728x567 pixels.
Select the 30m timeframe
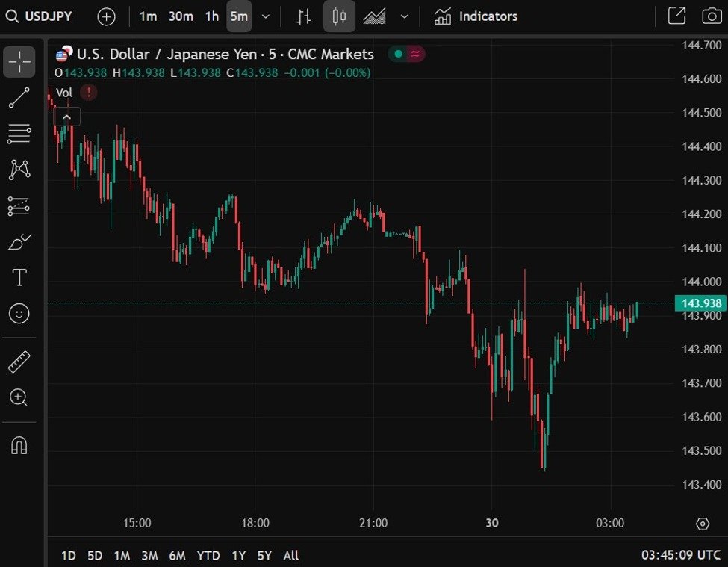point(179,16)
